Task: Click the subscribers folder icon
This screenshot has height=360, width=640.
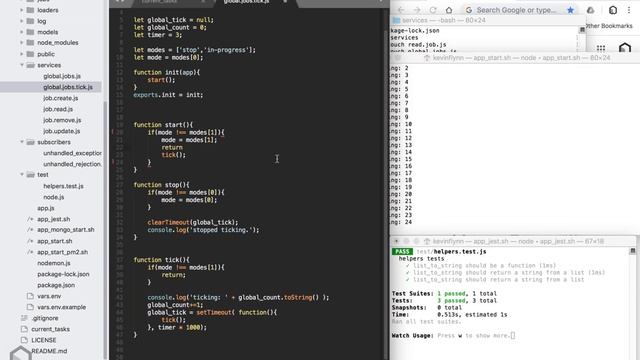Action: 30,142
